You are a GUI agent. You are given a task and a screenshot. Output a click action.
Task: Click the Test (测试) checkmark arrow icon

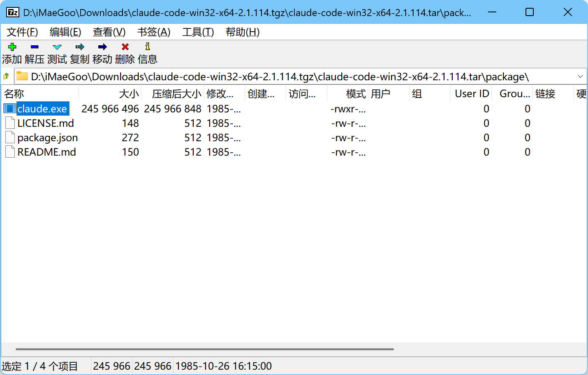click(x=57, y=47)
